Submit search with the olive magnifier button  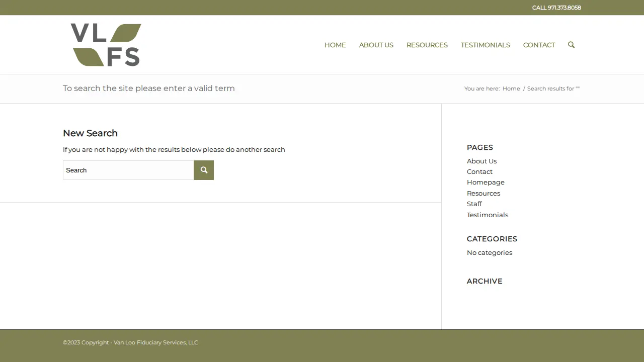click(204, 170)
